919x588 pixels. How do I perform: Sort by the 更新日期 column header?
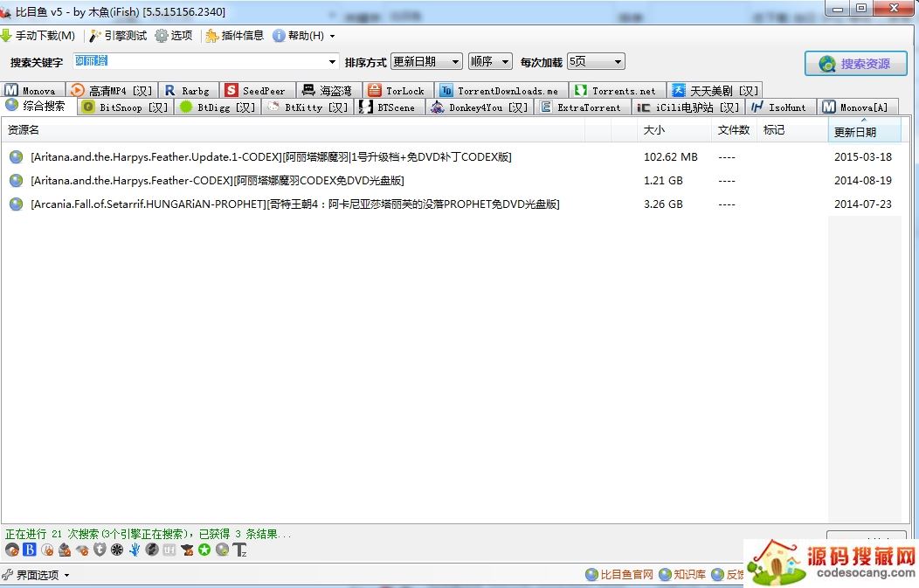865,131
